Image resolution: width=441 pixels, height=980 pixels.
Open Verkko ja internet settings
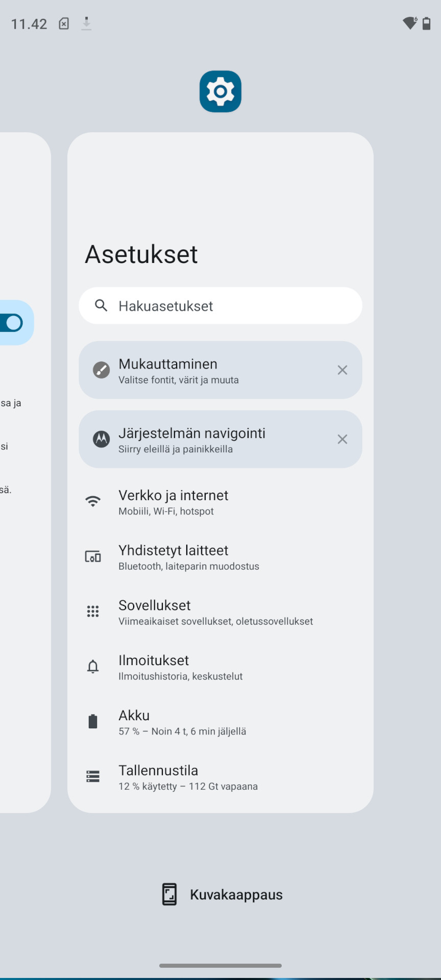click(220, 502)
